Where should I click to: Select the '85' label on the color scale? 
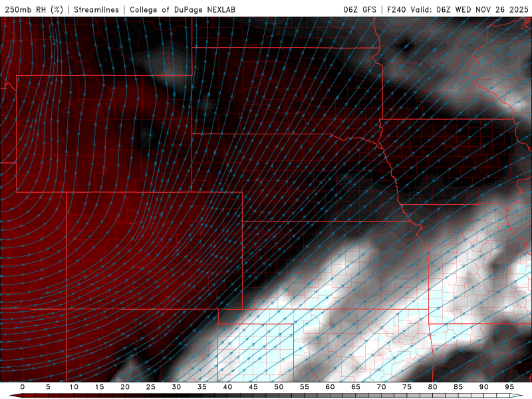click(458, 387)
